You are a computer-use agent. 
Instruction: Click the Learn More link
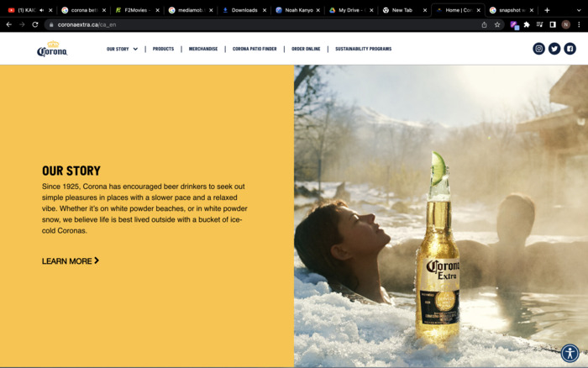click(x=71, y=261)
